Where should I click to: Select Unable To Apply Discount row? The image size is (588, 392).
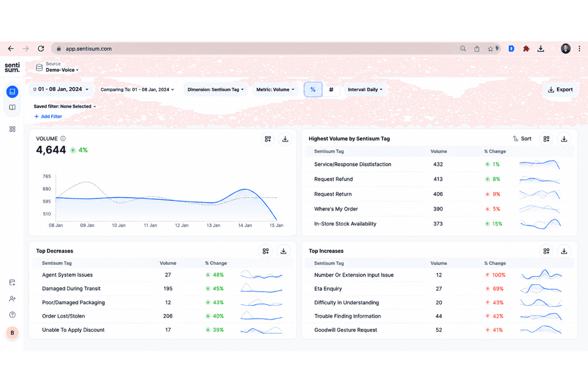point(163,330)
